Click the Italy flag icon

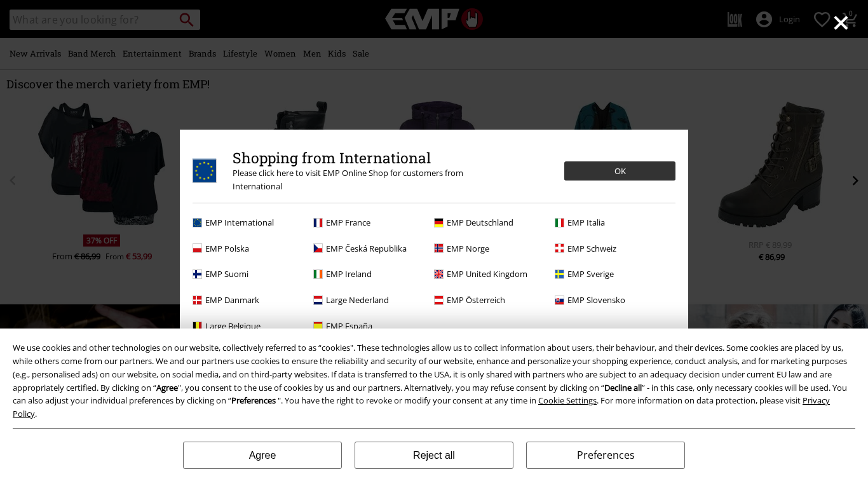(559, 222)
